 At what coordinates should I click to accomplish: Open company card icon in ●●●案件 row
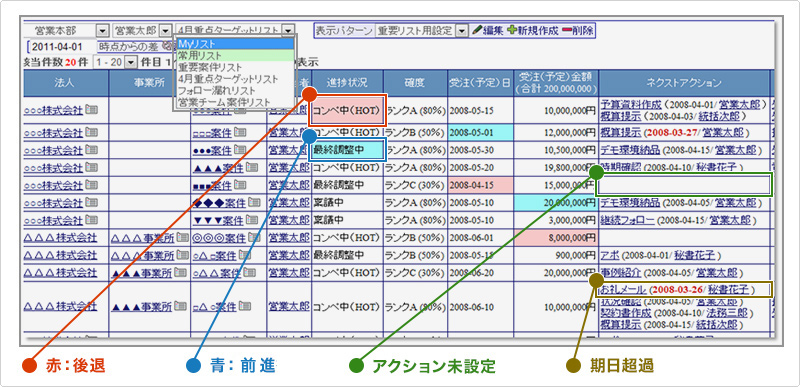(91, 150)
